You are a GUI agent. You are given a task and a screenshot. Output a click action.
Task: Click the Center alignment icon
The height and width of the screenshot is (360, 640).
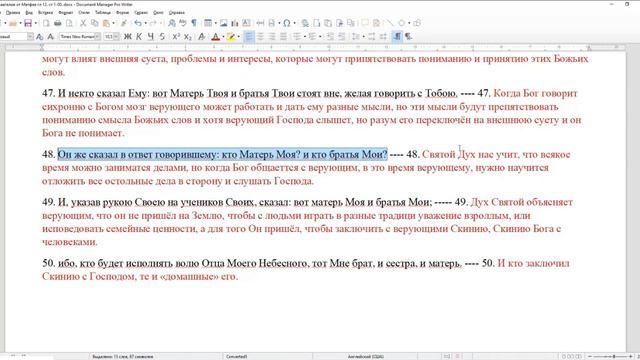tap(260, 37)
